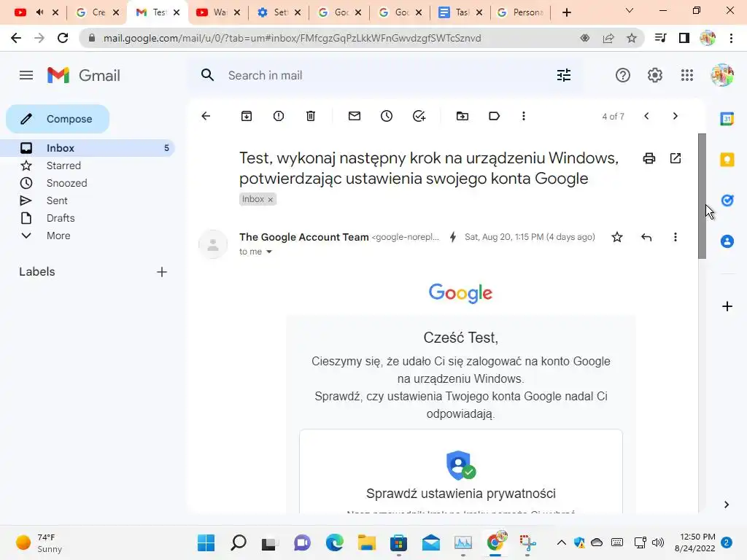
Task: Toggle Chrome side panel
Action: [684, 38]
